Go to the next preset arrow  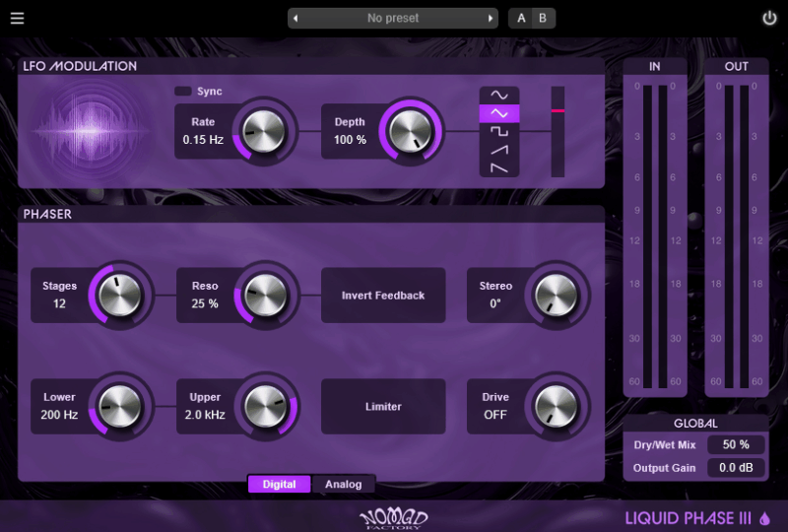[490, 19]
